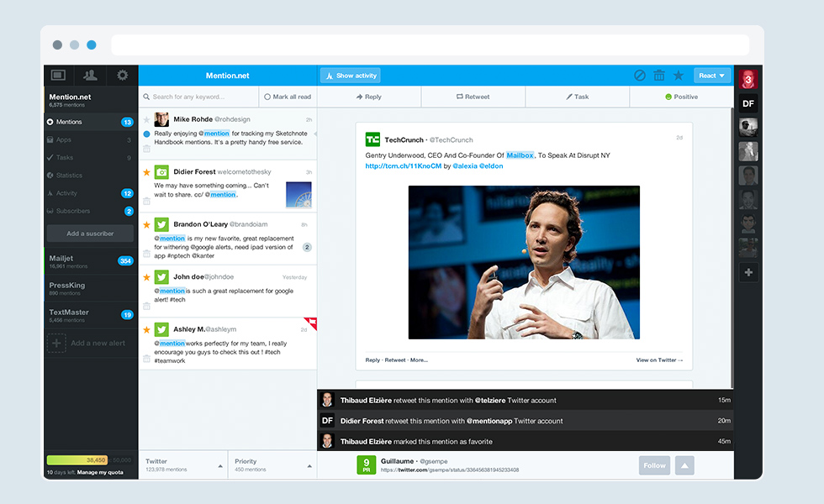Image resolution: width=824 pixels, height=504 pixels.
Task: Click the red flag on Ashley M. mention
Action: click(311, 323)
